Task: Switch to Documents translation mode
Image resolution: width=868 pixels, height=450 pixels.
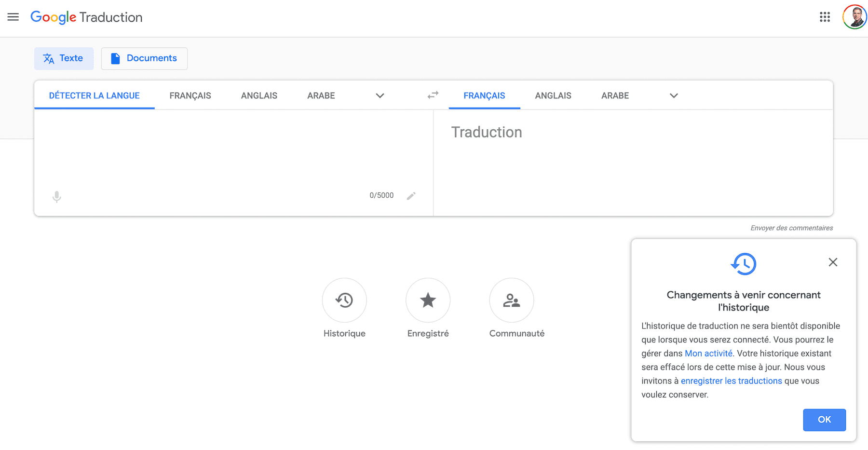Action: tap(144, 58)
